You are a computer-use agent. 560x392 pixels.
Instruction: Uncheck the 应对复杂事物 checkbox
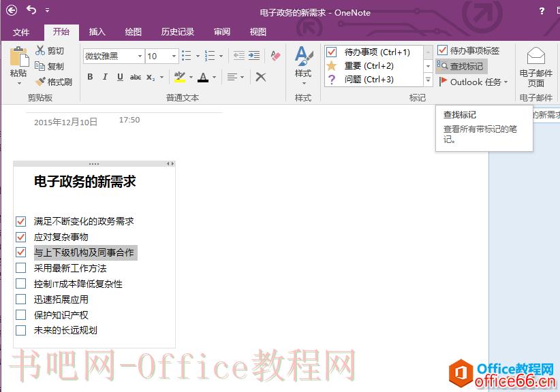pyautogui.click(x=20, y=237)
